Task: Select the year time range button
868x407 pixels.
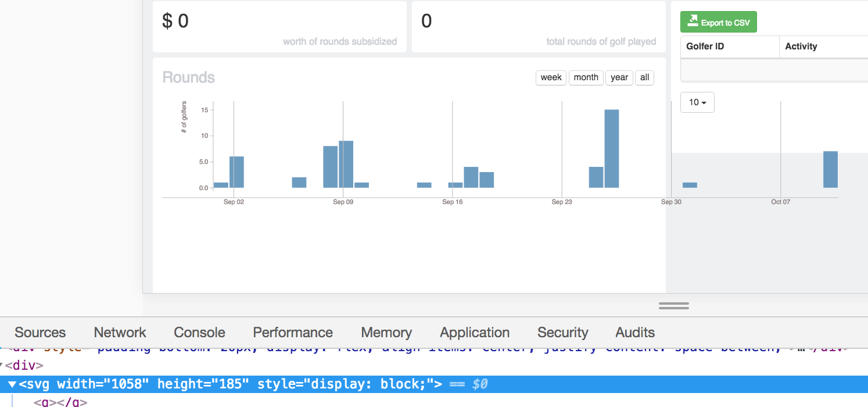Action: (619, 77)
